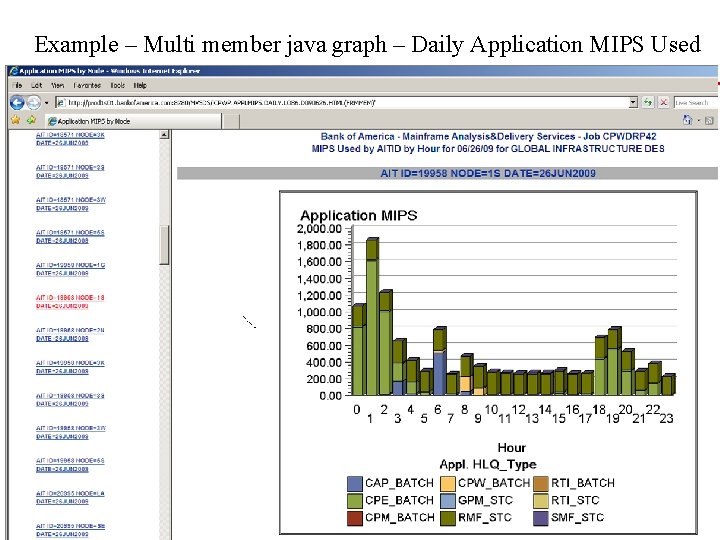Click the SMF_STC purple legend swatch
Viewport: 720px width, 540px height.
pos(541,518)
